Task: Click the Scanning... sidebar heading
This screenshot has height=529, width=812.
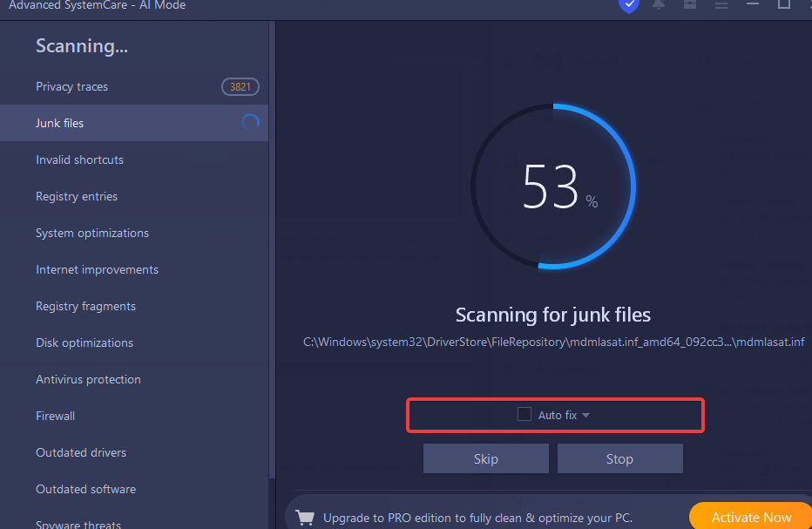Action: click(x=82, y=46)
